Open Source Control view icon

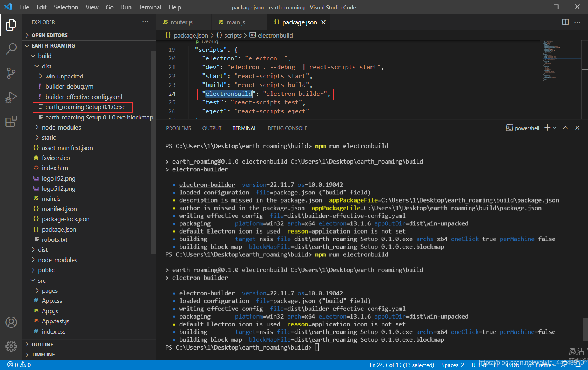click(x=11, y=73)
